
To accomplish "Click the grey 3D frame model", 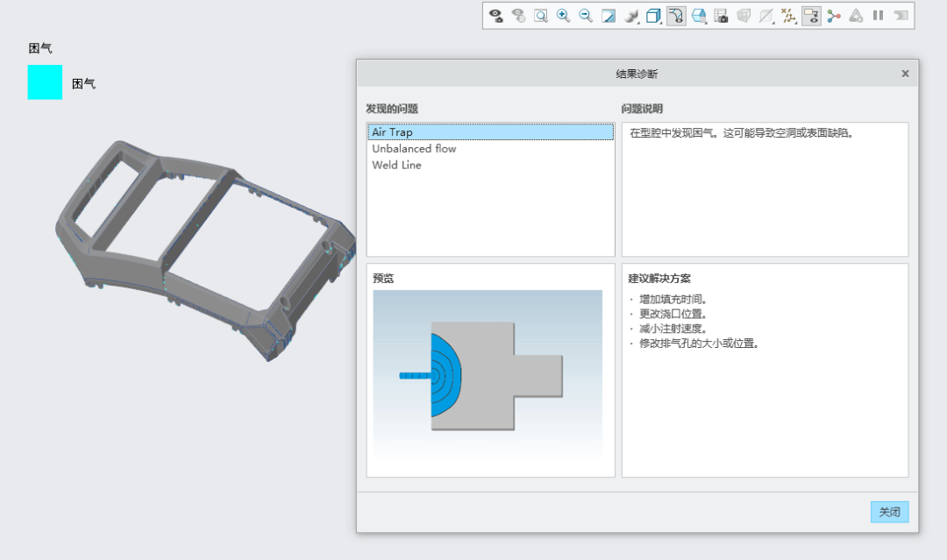I will click(205, 249).
